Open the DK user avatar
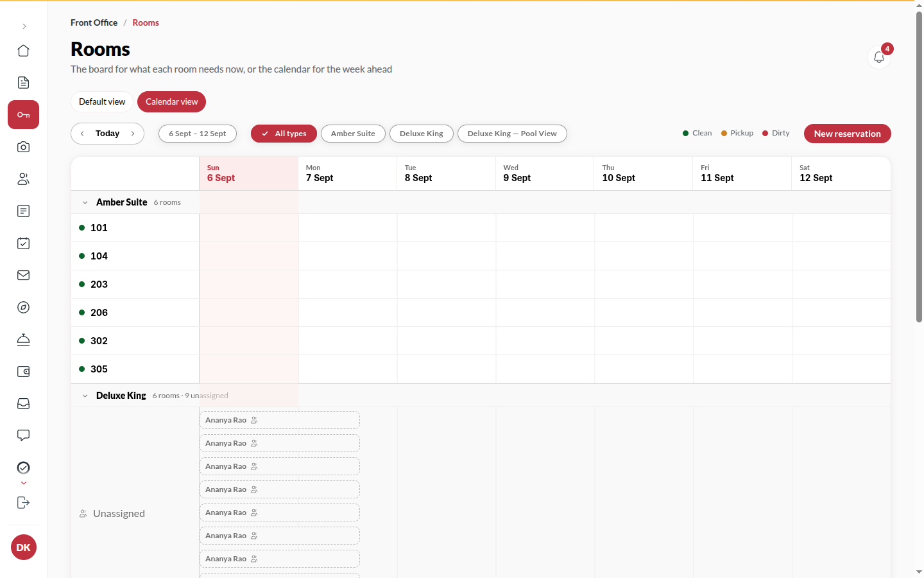This screenshot has width=924, height=578. (24, 547)
